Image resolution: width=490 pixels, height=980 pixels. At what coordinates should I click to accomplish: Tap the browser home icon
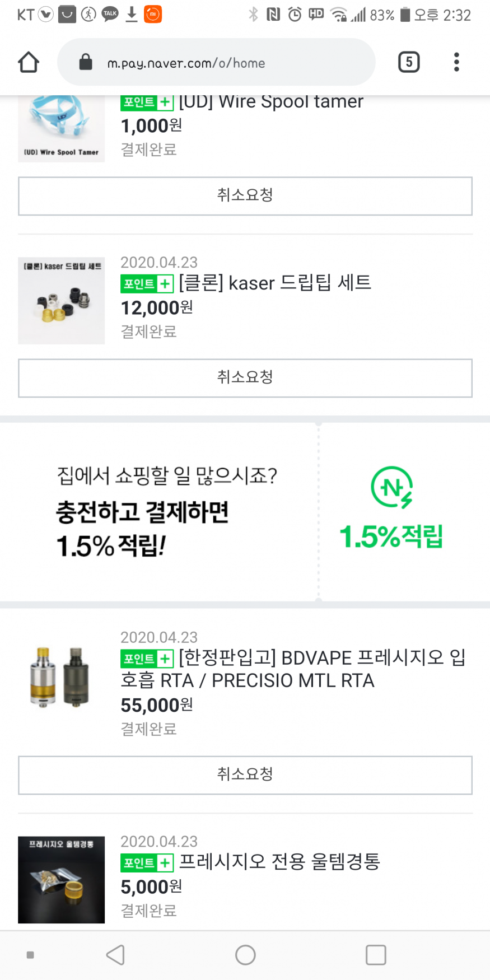pos(29,62)
